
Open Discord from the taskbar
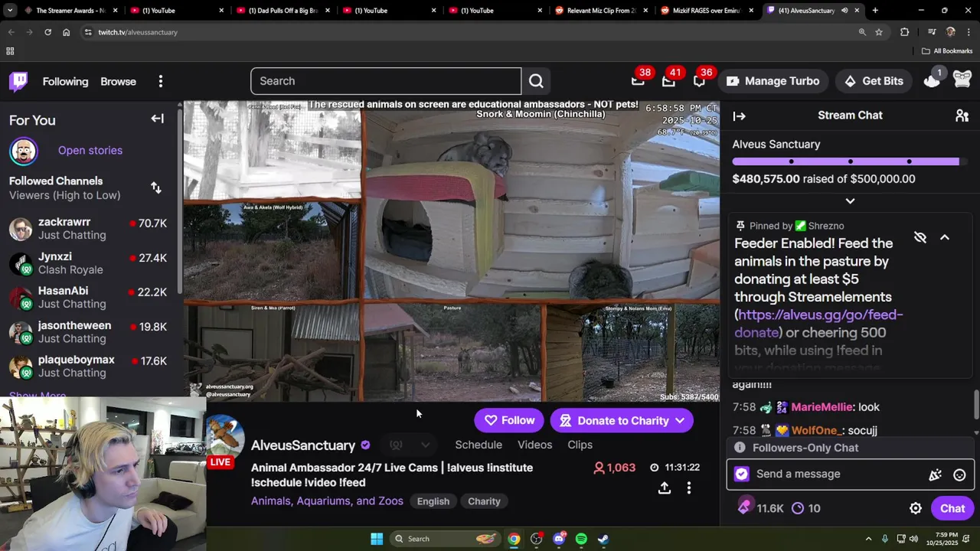point(559,539)
